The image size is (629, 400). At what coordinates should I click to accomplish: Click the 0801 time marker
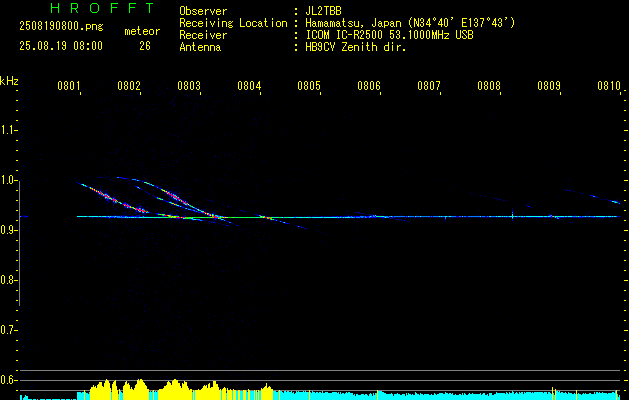point(68,85)
